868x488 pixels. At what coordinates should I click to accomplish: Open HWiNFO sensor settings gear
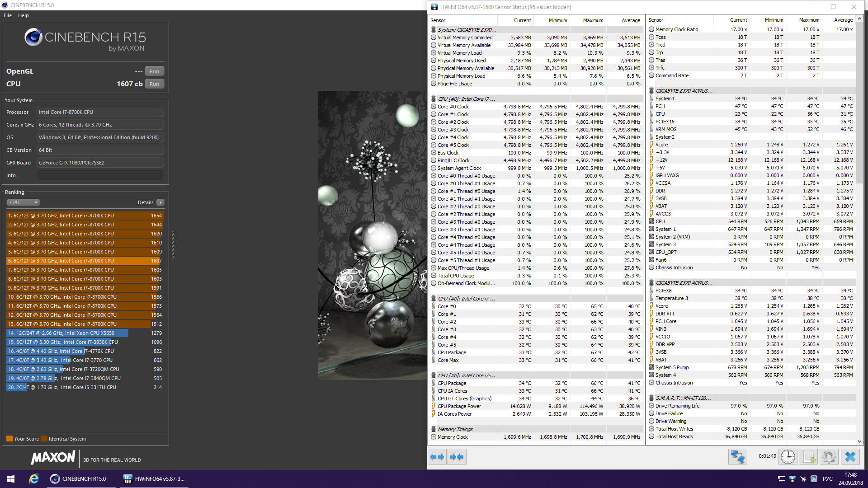[x=829, y=457]
